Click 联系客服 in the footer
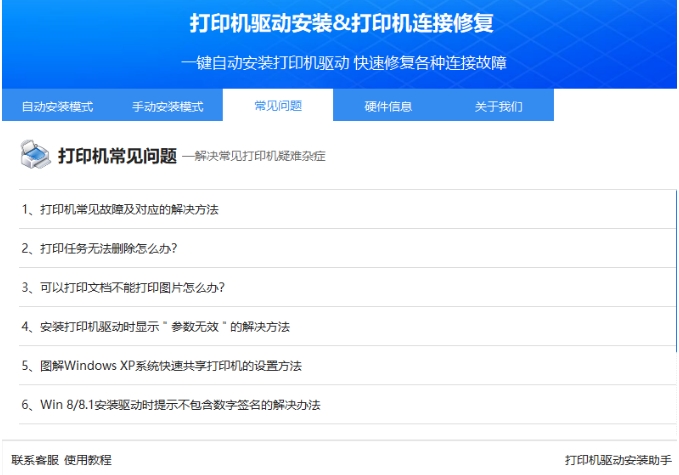 pyautogui.click(x=35, y=460)
